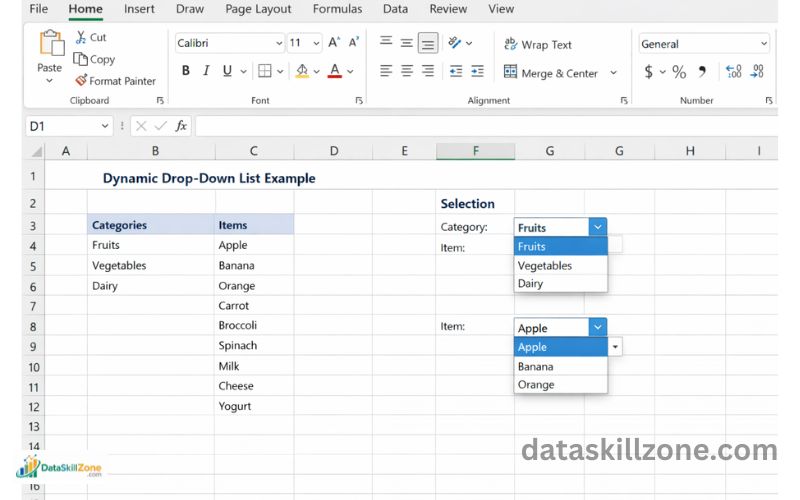Click Decrease Decimal icon
The height and width of the screenshot is (500, 800).
(757, 71)
